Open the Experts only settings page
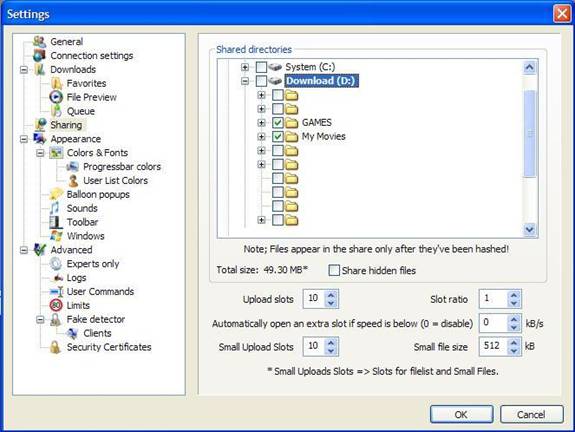 (x=93, y=264)
